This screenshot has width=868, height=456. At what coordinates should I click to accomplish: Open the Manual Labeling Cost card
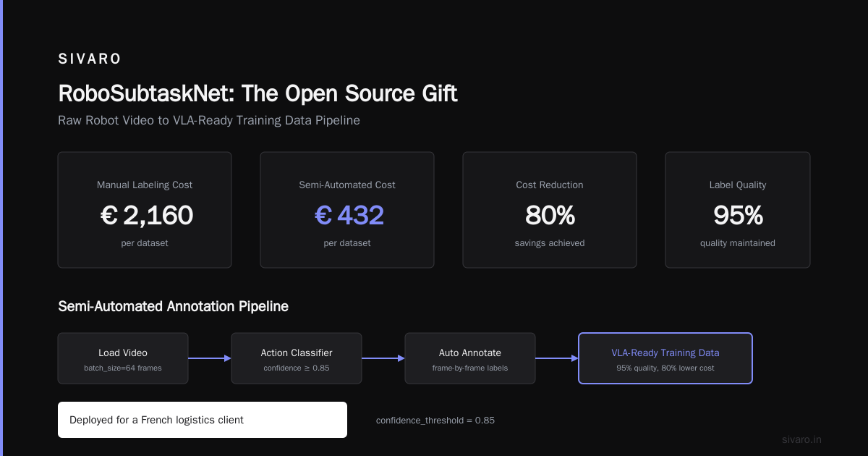pos(145,210)
